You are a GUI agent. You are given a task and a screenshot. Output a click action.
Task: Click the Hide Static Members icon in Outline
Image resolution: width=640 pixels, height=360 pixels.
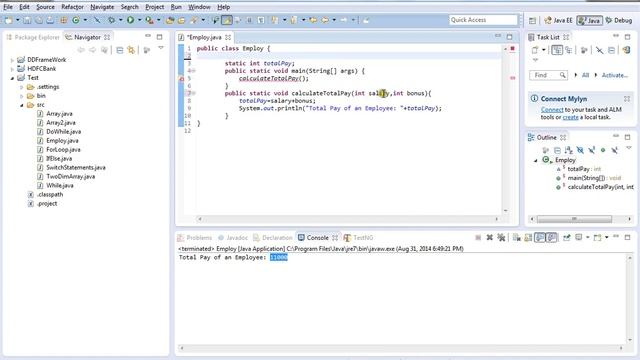(591, 150)
